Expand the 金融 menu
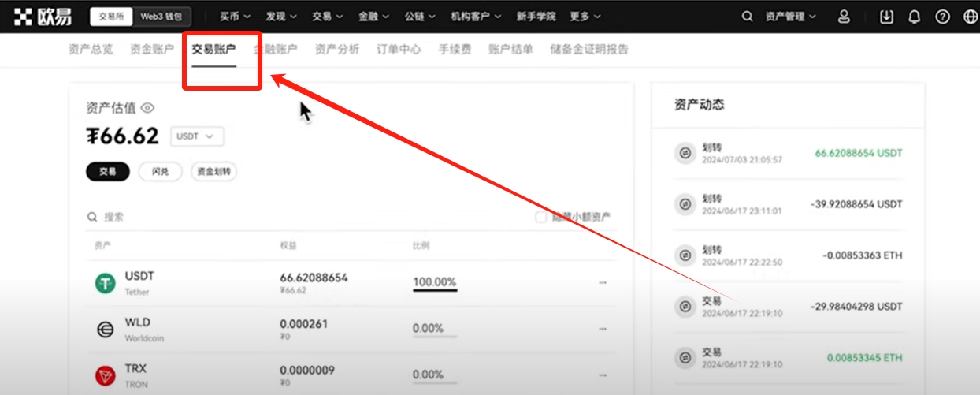Viewport: 980px width, 395px height. point(373,17)
